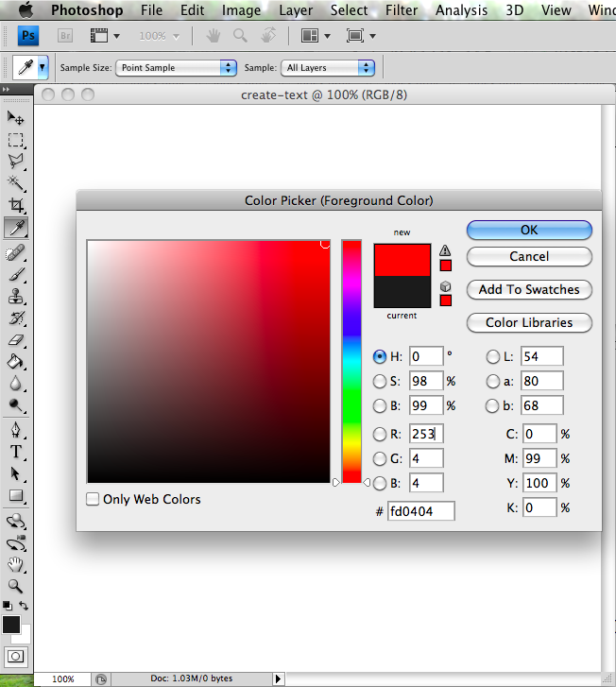Click the not-web-safe cube icon
Screen dimensions: 616x687
click(446, 286)
